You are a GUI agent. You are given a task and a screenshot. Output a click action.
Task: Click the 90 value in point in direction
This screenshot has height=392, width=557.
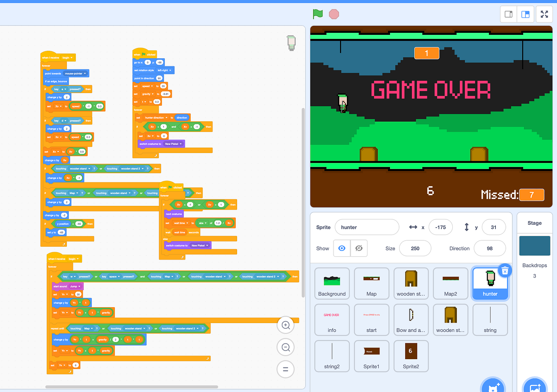click(159, 78)
